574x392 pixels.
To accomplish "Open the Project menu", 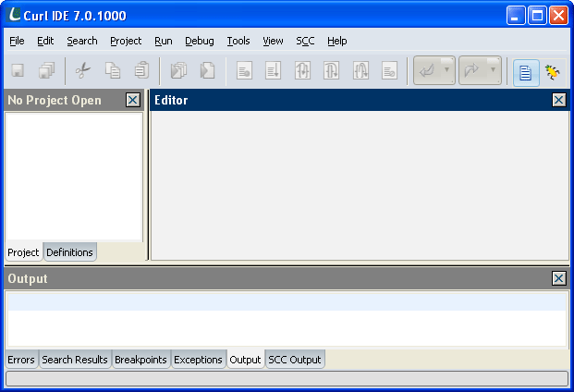I will click(x=126, y=41).
